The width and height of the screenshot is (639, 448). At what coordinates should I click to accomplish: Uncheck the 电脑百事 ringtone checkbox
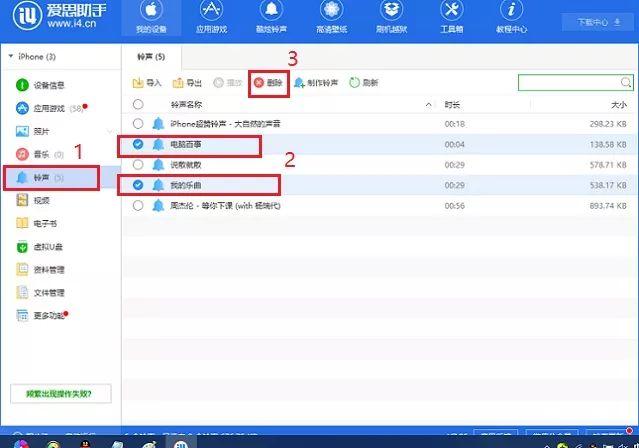click(138, 145)
